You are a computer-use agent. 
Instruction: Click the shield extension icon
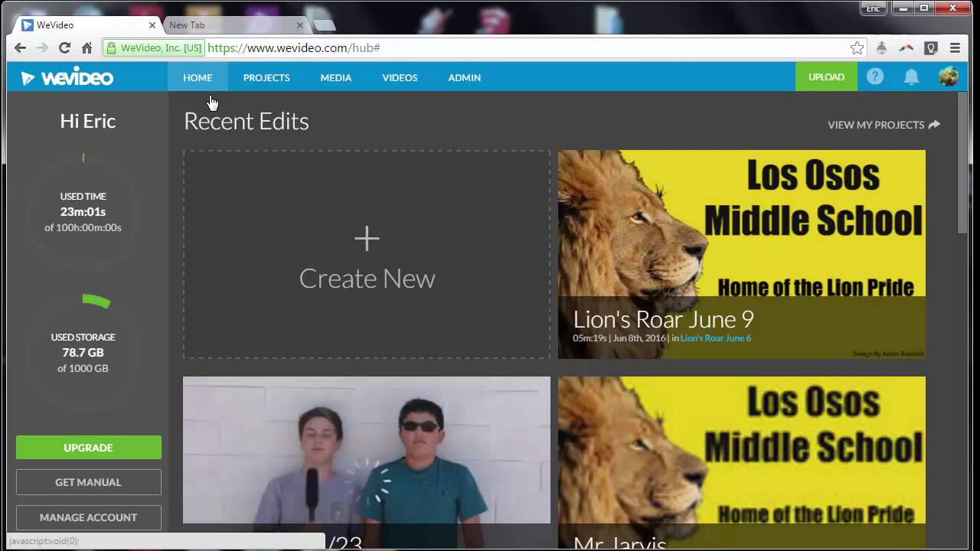coord(931,47)
